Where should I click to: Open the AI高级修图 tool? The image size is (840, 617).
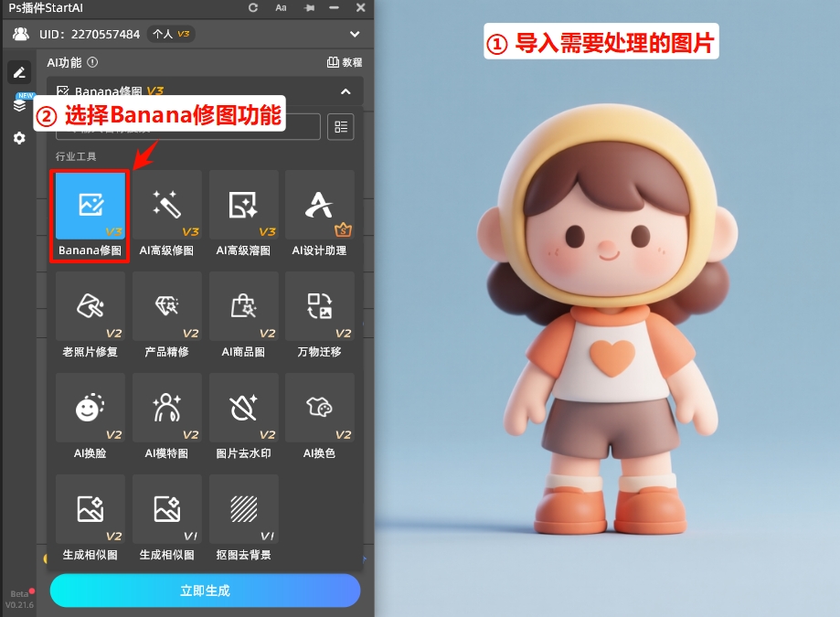point(166,206)
